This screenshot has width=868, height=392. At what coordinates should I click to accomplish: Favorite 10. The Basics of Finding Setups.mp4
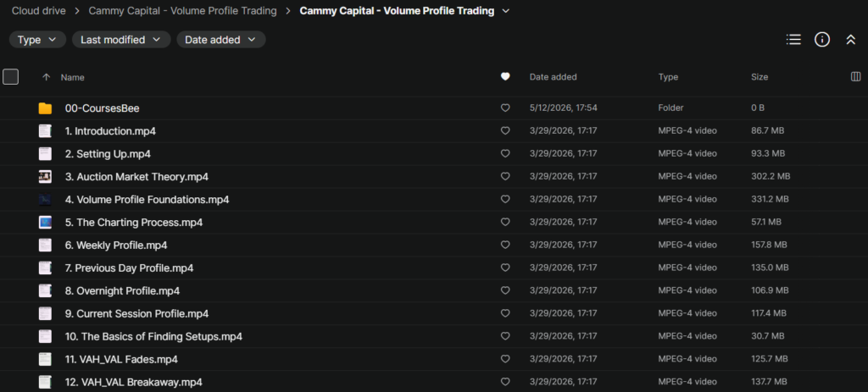click(505, 335)
